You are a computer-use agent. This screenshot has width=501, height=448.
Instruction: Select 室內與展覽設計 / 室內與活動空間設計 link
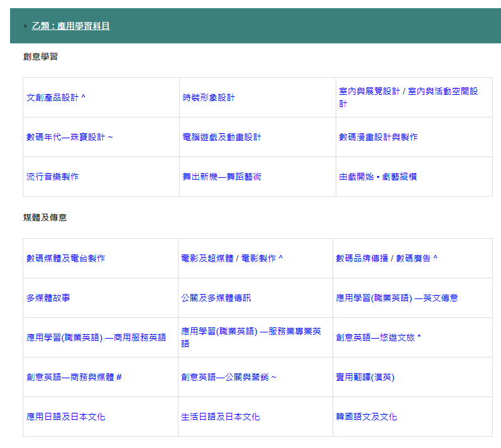point(408,92)
